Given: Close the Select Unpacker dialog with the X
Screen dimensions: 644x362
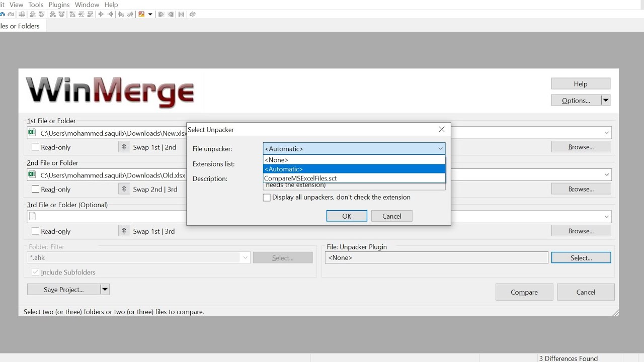Looking at the screenshot, I should coord(441,129).
